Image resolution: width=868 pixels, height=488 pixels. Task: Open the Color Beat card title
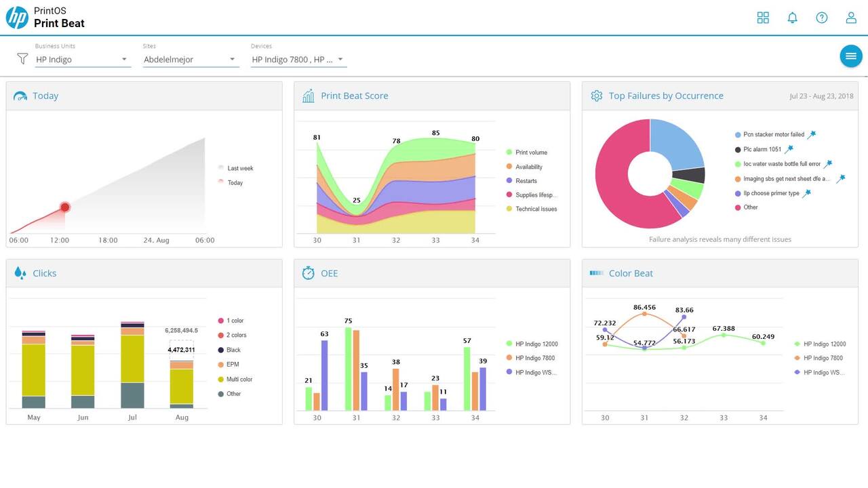tap(631, 273)
